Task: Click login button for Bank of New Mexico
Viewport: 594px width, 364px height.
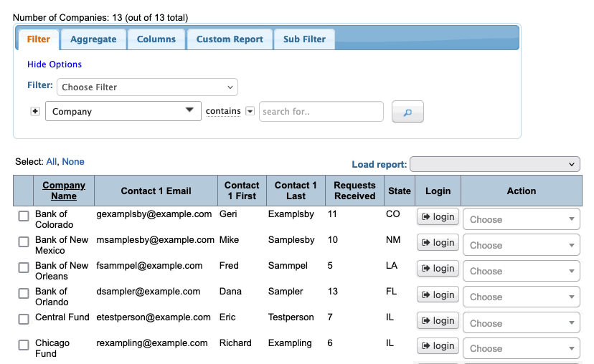Action: pos(438,243)
